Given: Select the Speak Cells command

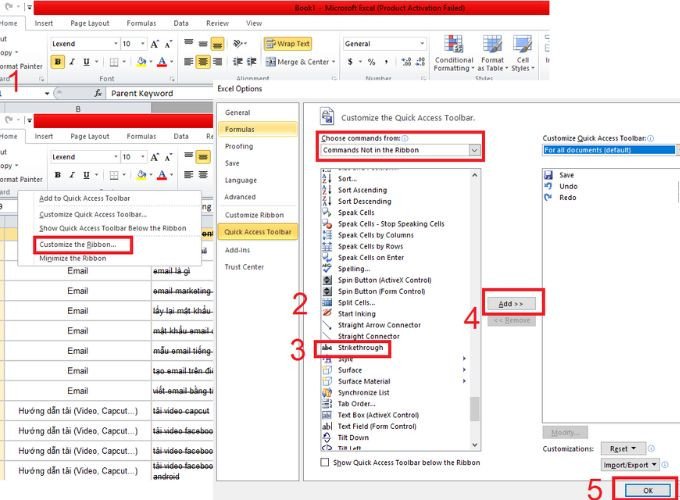Looking at the screenshot, I should [356, 212].
